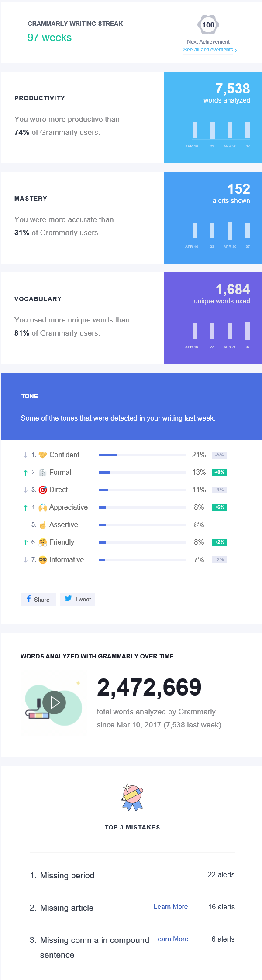Click the 7,538 words analyzed chart
Viewport: 262px width, 980px height.
point(221,133)
